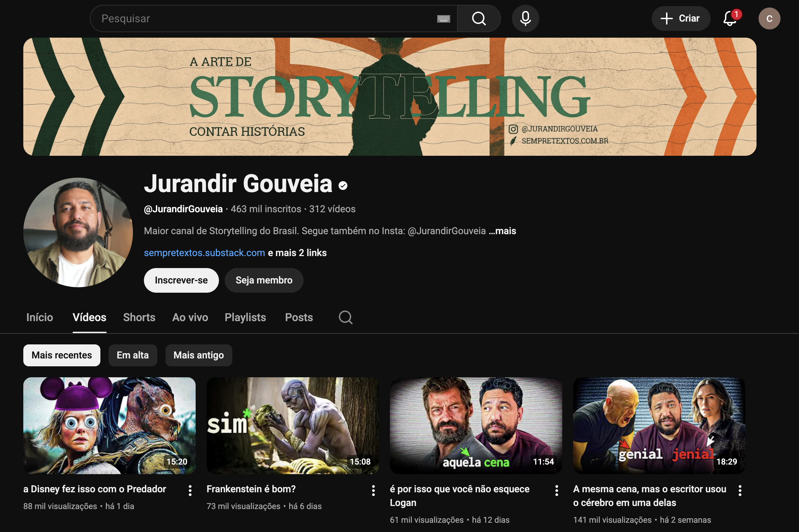Open the 'genial jenial' video thumbnail

pos(659,426)
